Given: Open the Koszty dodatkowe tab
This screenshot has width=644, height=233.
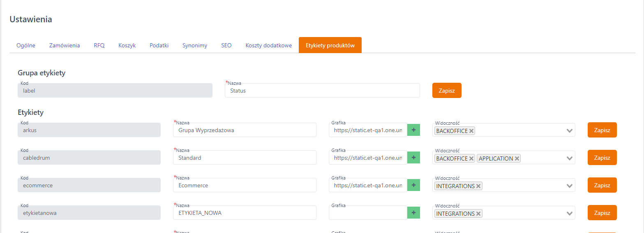Looking at the screenshot, I should [x=269, y=45].
